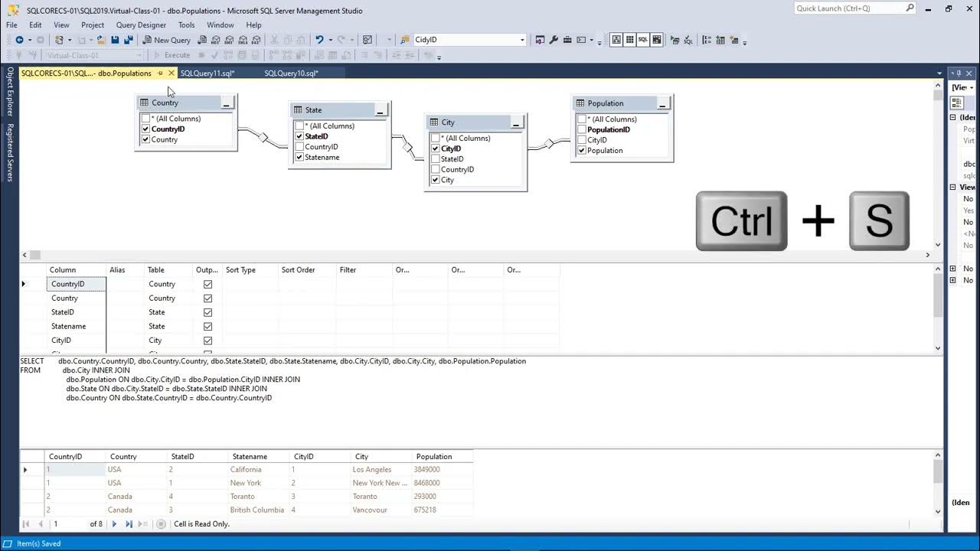Uncheck City column in the City table
980x551 pixels.
point(435,181)
